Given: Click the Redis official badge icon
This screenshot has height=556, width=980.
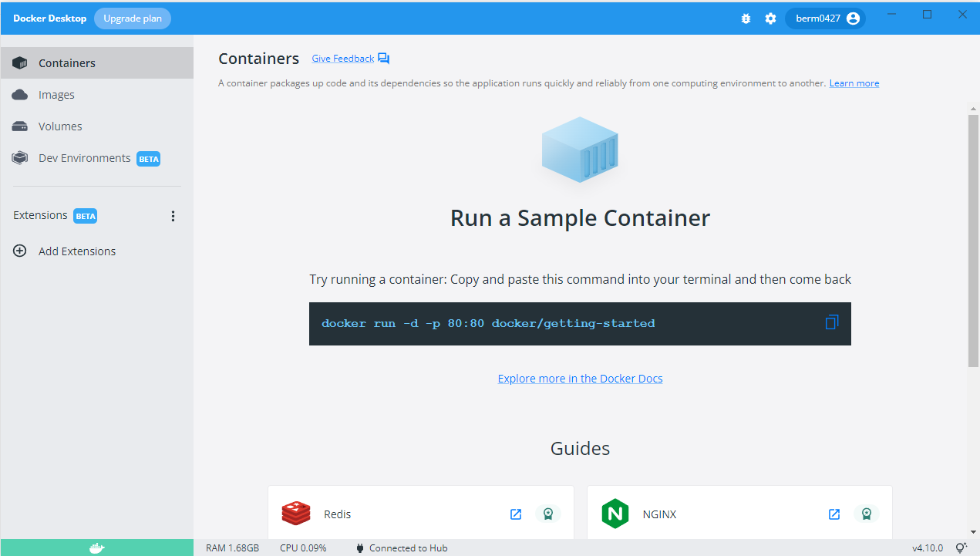Looking at the screenshot, I should [547, 514].
